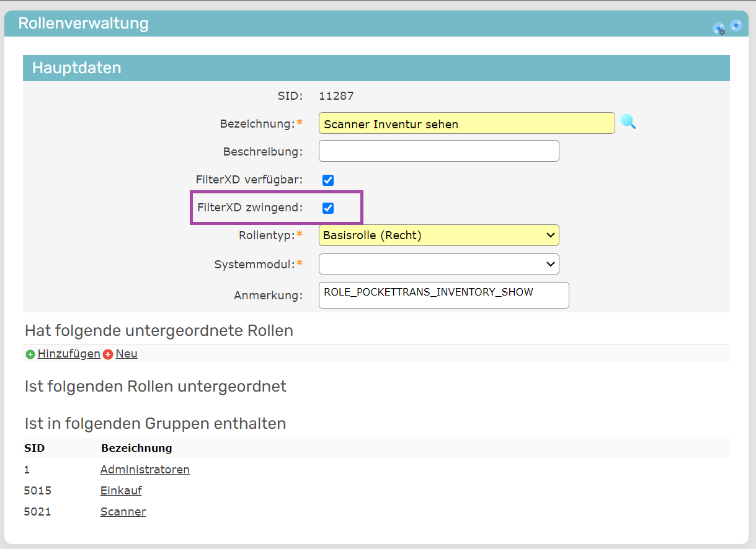Click the plain disc icon in header
Viewport: 756px width, 549px height.
coord(736,25)
